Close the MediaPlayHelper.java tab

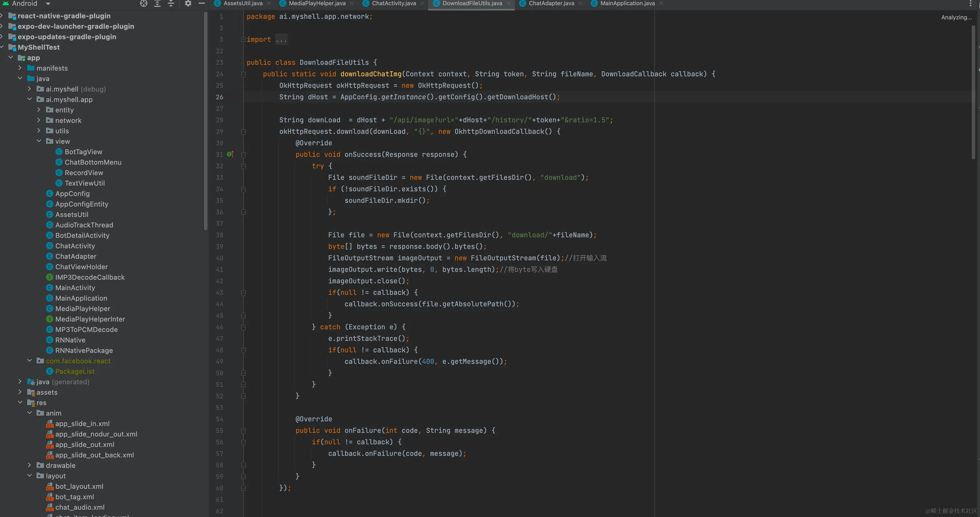[352, 4]
